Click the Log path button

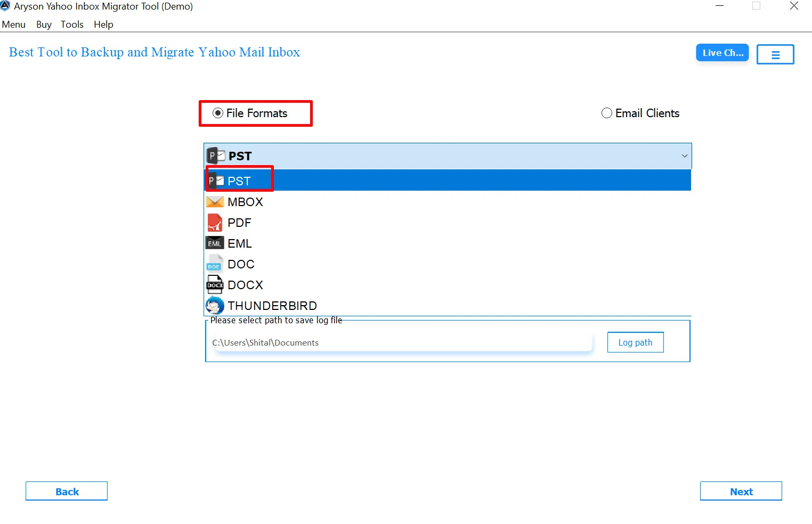tap(636, 342)
